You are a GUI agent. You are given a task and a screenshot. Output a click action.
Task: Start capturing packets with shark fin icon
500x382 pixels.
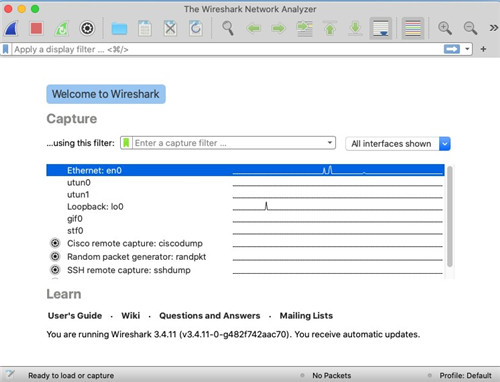coord(11,29)
